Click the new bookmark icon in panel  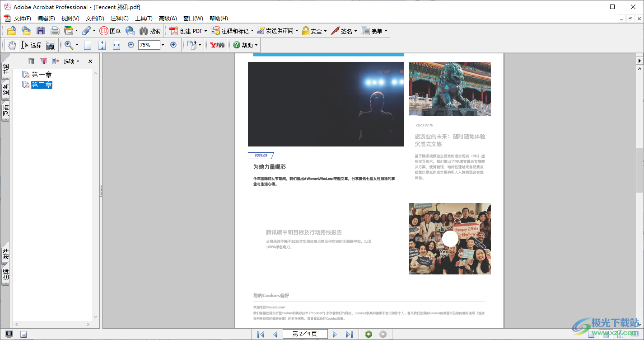point(43,61)
